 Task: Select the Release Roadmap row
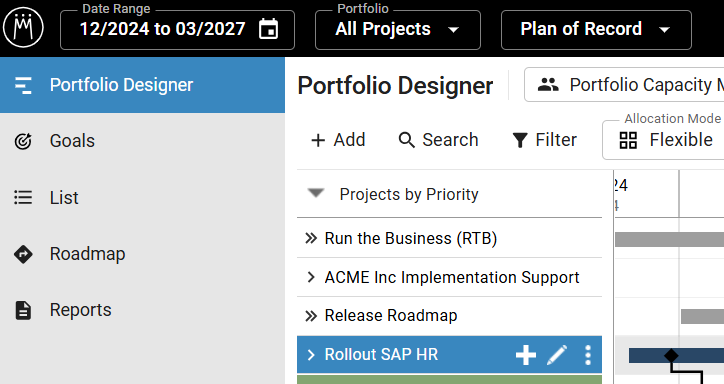(450, 316)
